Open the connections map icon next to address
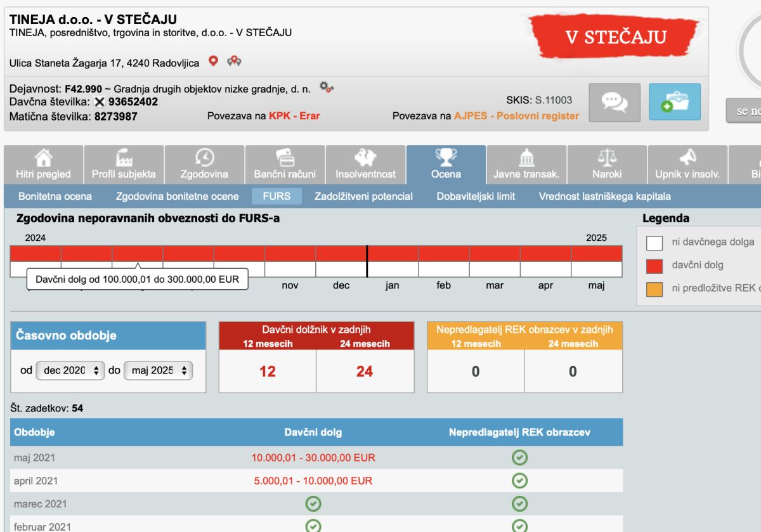Image resolution: width=761 pixels, height=532 pixels. click(234, 61)
